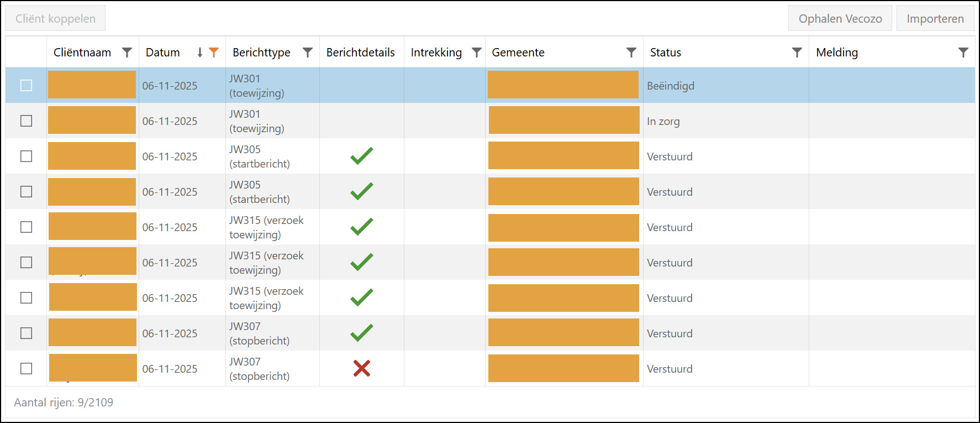This screenshot has width=980, height=423.
Task: Click the red cross in Berichtdetails
Action: click(362, 368)
